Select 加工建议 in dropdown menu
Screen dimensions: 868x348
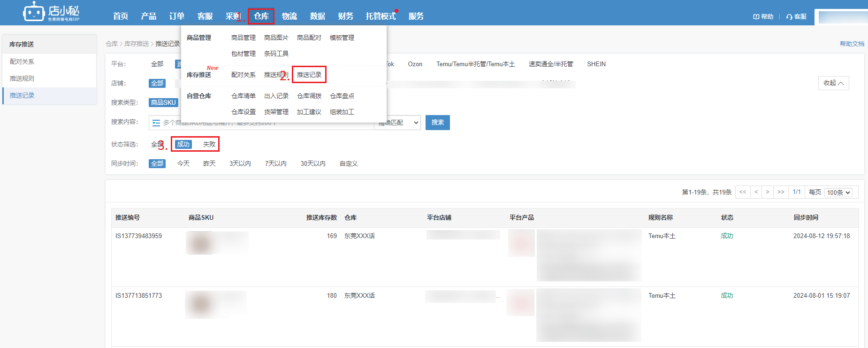tap(309, 112)
